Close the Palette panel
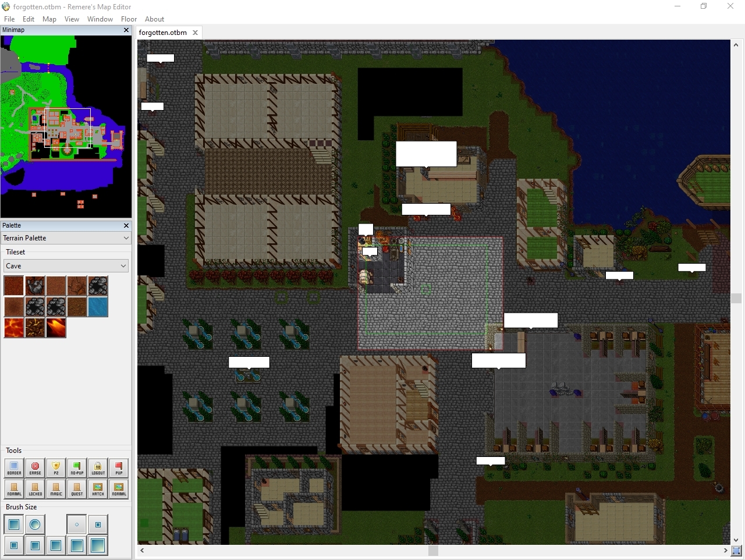This screenshot has width=745, height=560. [126, 225]
